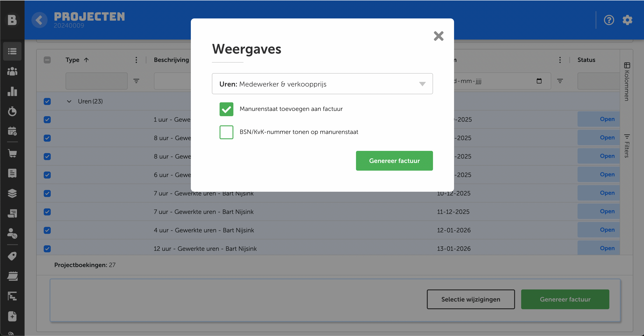Viewport: 644px width, 336px height.
Task: Click the B logo in the sidebar
Action: point(12,20)
